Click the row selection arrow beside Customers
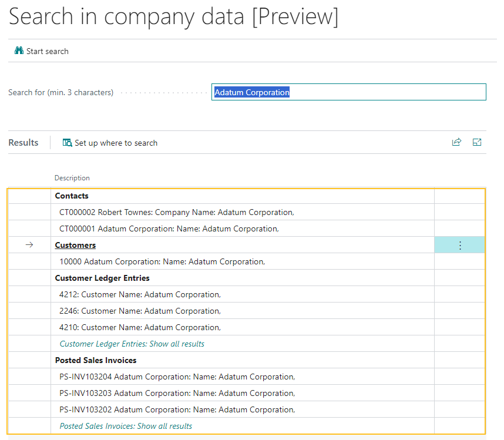This screenshot has width=504, height=440. (x=28, y=245)
